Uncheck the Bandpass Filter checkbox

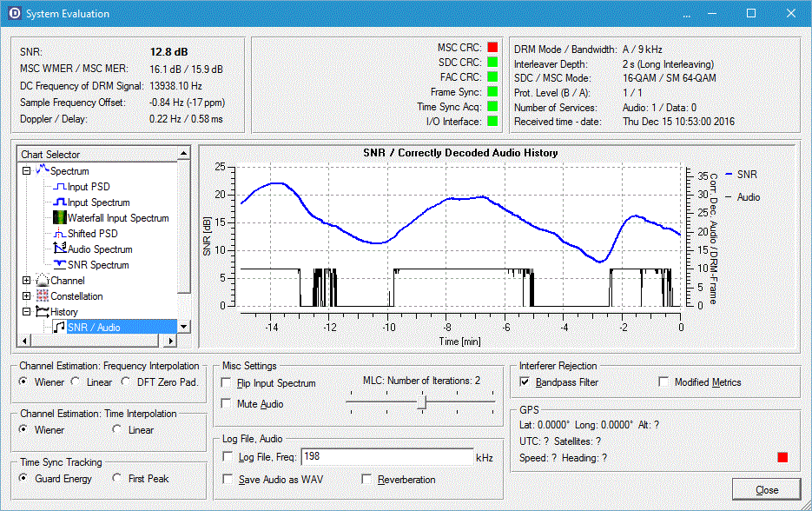(x=525, y=382)
